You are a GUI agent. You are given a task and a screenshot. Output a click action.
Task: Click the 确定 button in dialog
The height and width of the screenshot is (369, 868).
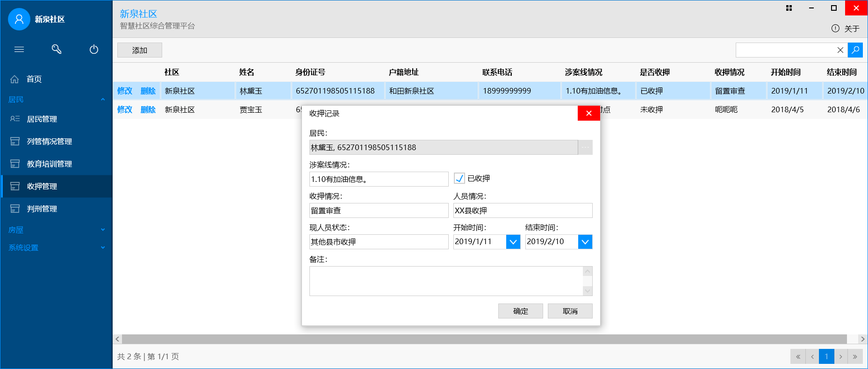pos(520,311)
